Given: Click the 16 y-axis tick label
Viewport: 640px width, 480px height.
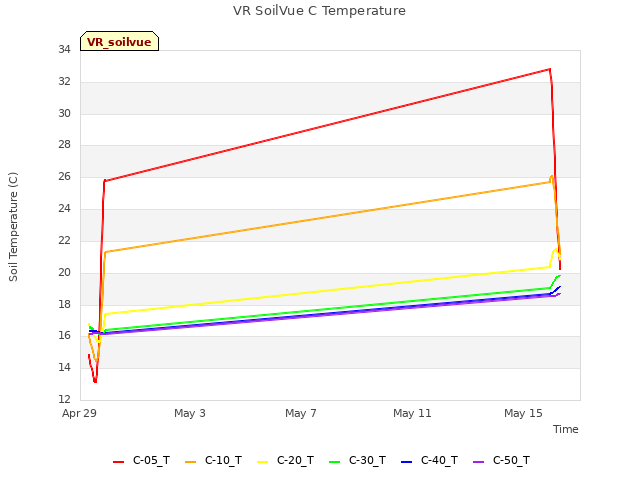Looking at the screenshot, I should (64, 336).
